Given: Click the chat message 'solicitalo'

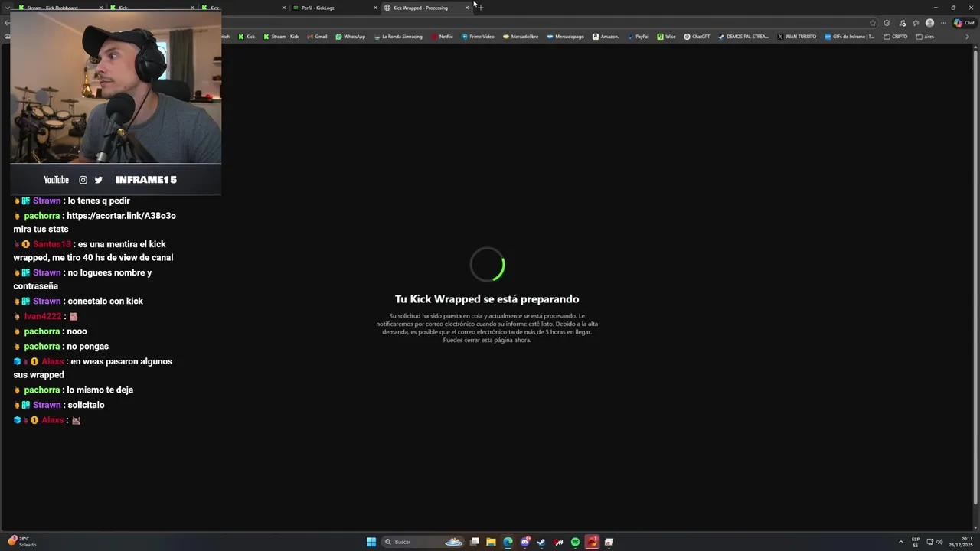Looking at the screenshot, I should coord(86,405).
